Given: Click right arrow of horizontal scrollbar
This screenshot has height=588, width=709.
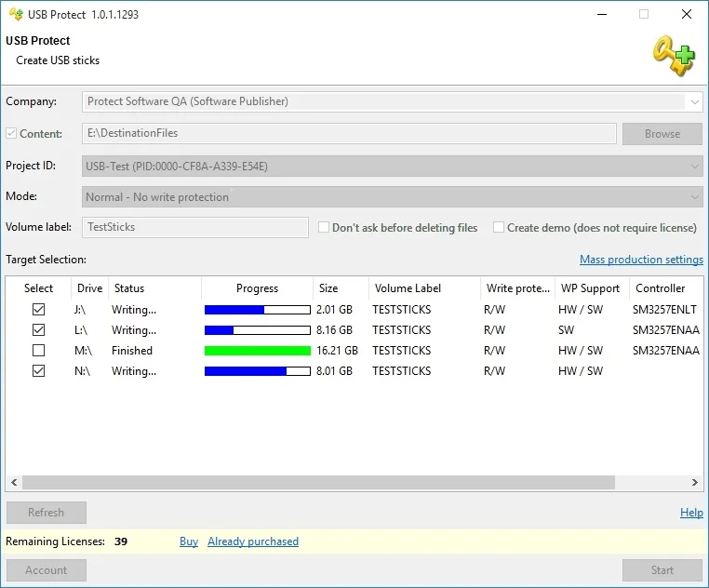Looking at the screenshot, I should pyautogui.click(x=695, y=483).
